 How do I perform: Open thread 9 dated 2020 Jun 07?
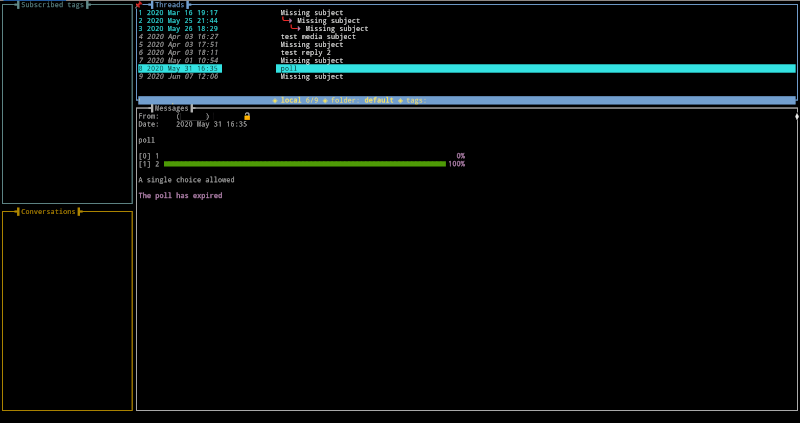click(x=467, y=77)
